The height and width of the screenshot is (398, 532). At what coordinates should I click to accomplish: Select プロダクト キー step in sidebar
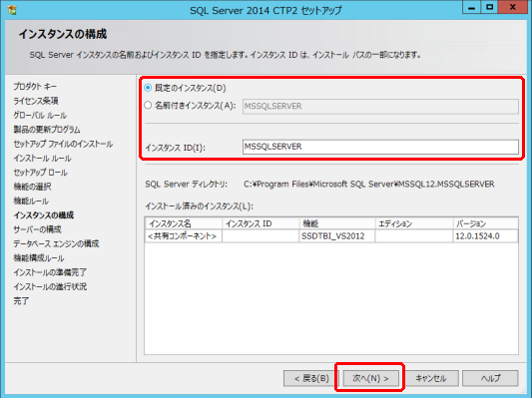tap(35, 87)
